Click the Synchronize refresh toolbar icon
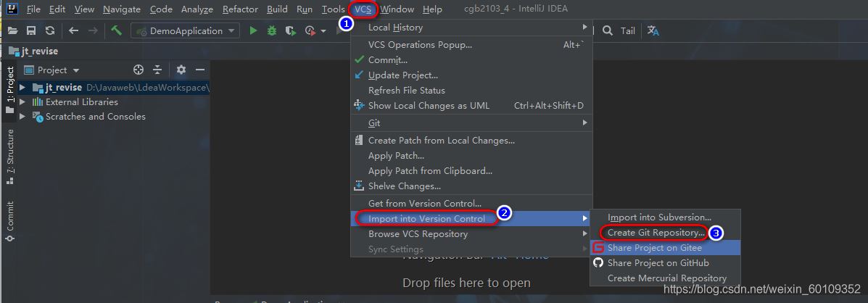Viewport: 868px width, 303px height. click(50, 31)
